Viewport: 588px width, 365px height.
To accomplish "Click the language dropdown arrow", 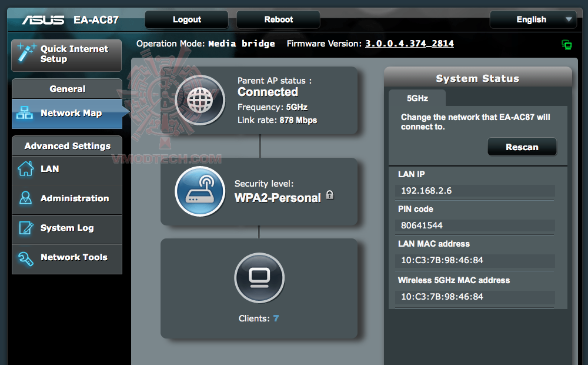I will (x=569, y=19).
